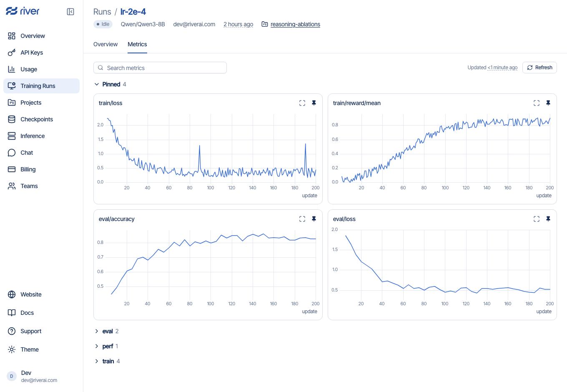Toggle the Theme sun icon
This screenshot has width=567, height=392.
pos(12,349)
